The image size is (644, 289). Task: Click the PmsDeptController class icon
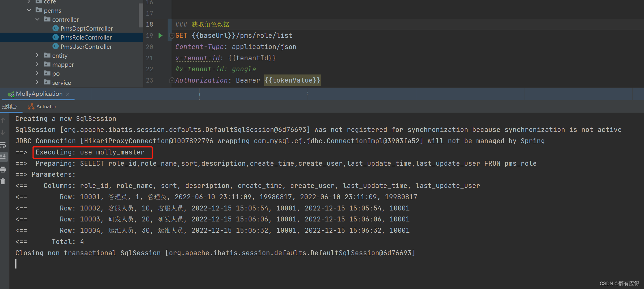click(x=56, y=28)
